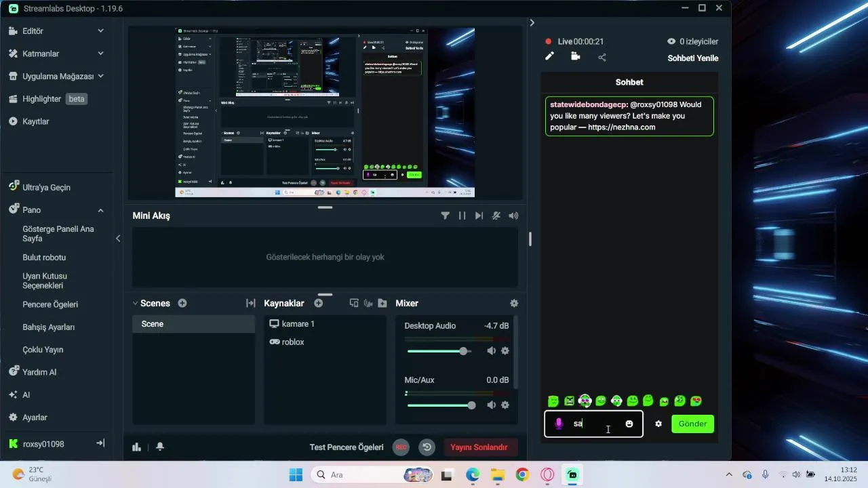Open chat settings gear

point(658,424)
